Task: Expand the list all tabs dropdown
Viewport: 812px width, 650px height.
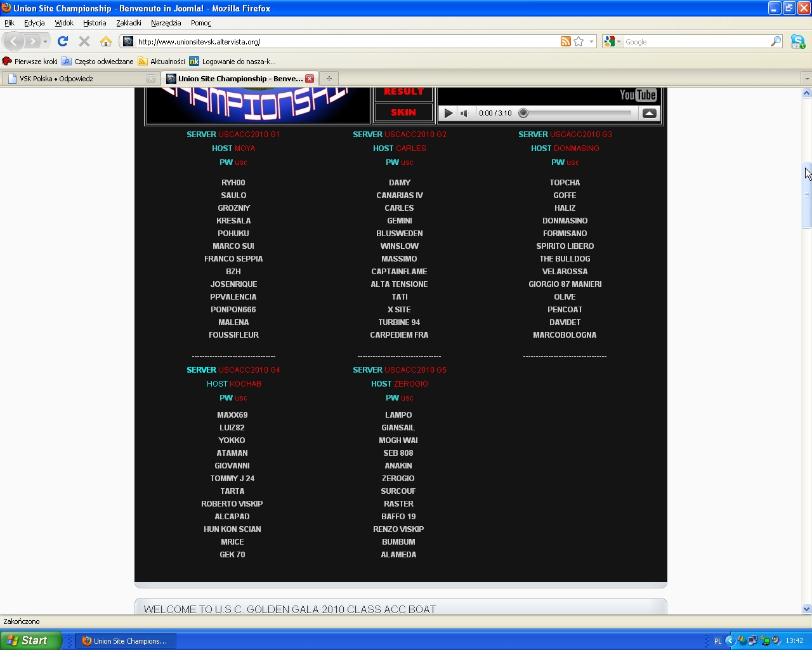Action: tap(806, 79)
